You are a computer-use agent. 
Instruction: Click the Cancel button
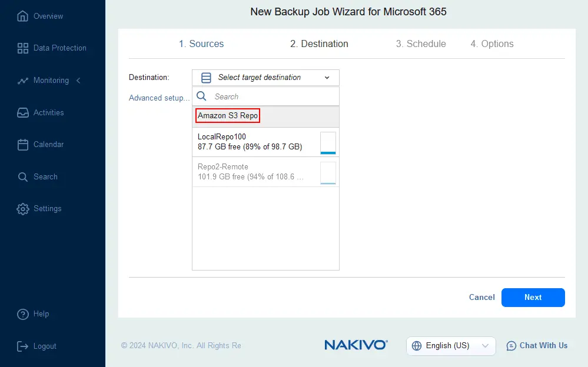(x=481, y=297)
